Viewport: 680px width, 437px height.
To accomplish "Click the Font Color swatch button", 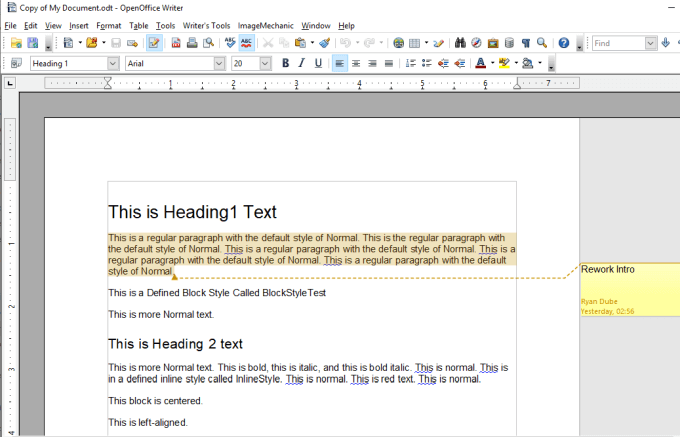I will click(480, 63).
